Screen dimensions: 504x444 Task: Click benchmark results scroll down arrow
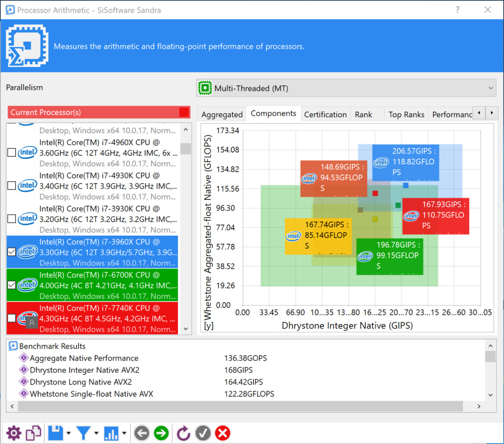[x=491, y=395]
